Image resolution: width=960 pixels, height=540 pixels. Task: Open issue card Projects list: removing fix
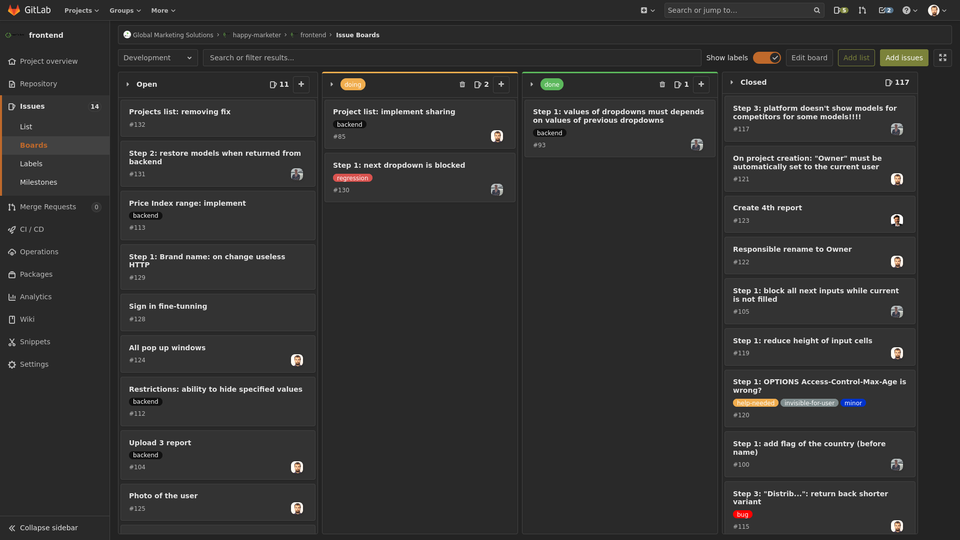pyautogui.click(x=179, y=112)
